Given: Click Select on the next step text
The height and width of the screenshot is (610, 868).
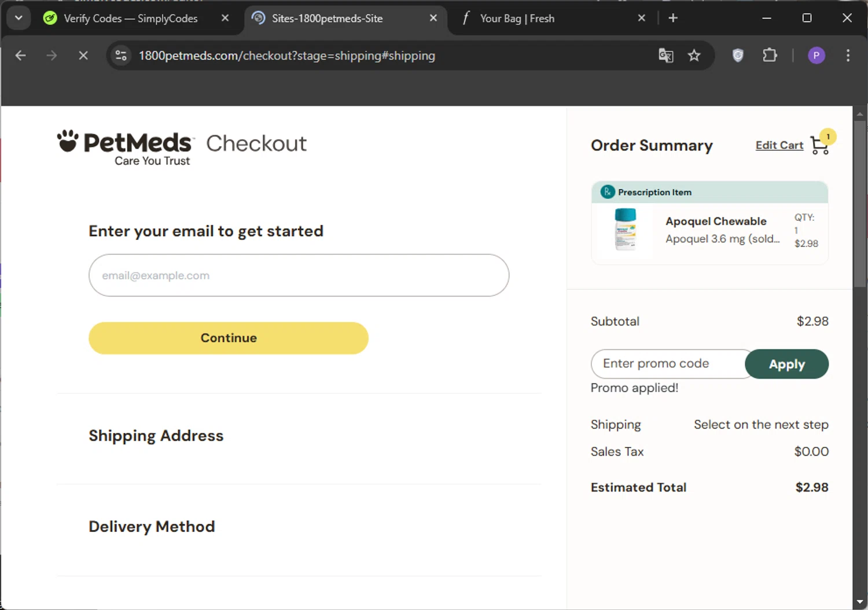Looking at the screenshot, I should (761, 424).
